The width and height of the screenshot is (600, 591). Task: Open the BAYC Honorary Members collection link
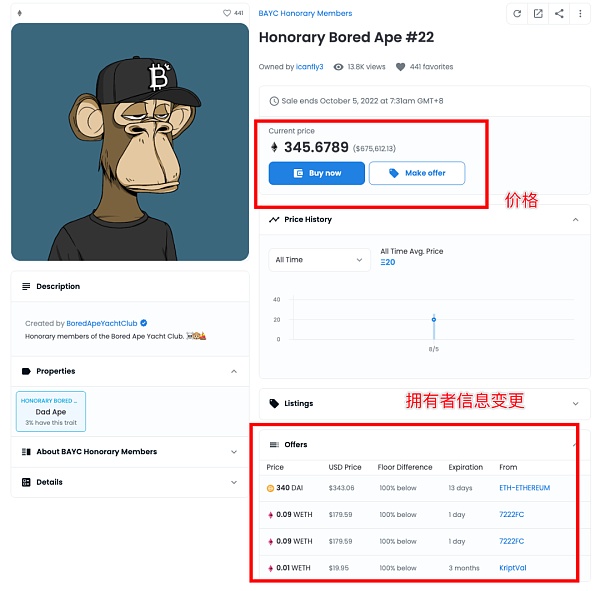point(305,13)
